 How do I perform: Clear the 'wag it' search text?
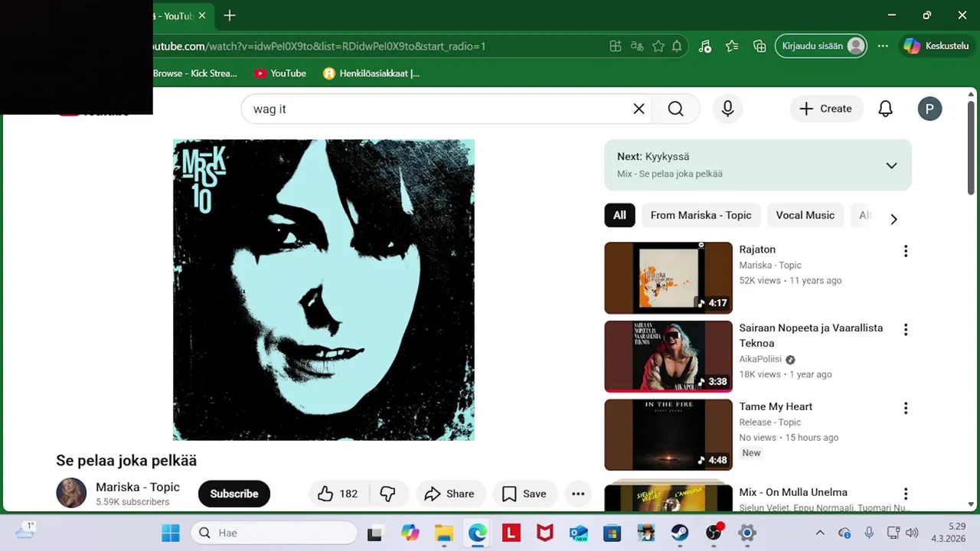click(639, 109)
